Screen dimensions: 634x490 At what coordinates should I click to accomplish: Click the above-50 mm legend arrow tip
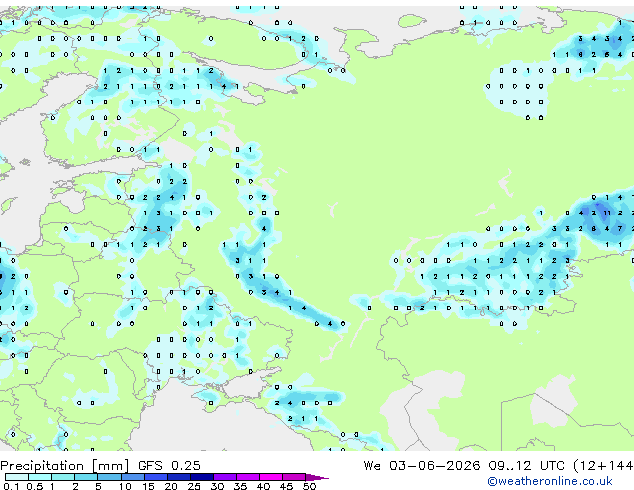317,477
